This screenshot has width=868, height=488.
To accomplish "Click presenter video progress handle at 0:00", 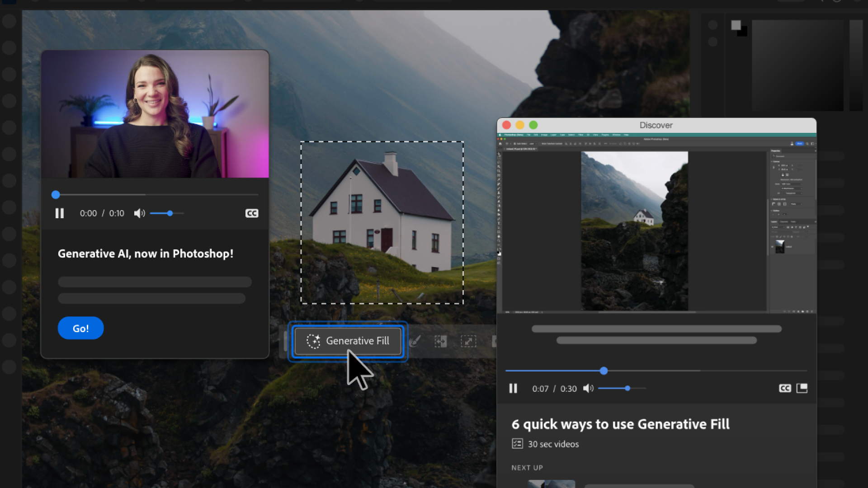I will (56, 195).
